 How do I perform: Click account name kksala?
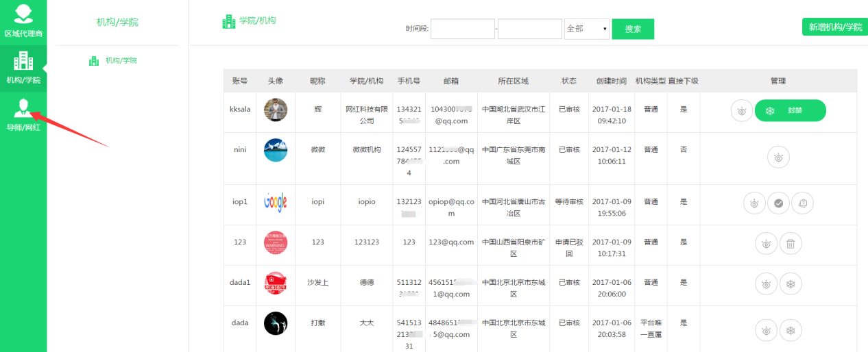[240, 109]
